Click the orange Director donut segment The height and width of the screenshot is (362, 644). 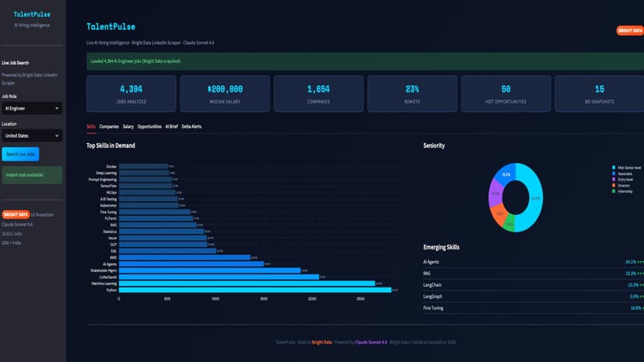click(499, 214)
